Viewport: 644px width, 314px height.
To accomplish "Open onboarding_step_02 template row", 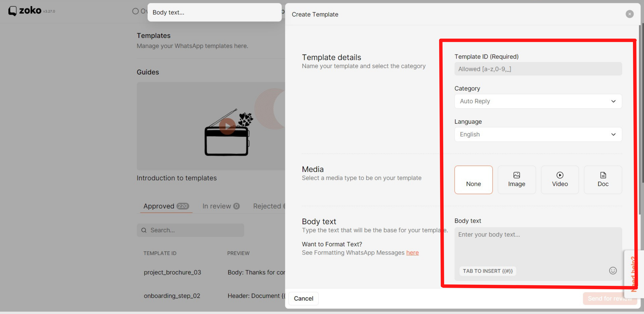I will [172, 296].
